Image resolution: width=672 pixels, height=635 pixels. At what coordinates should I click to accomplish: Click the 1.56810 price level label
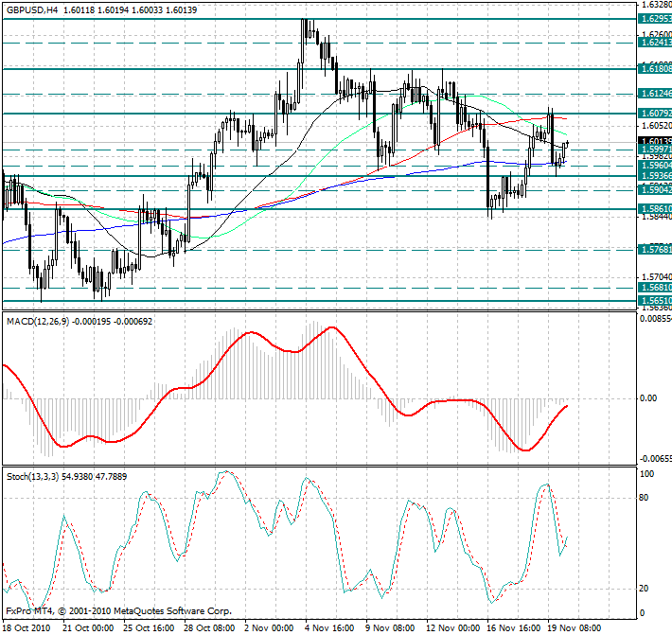[655, 288]
